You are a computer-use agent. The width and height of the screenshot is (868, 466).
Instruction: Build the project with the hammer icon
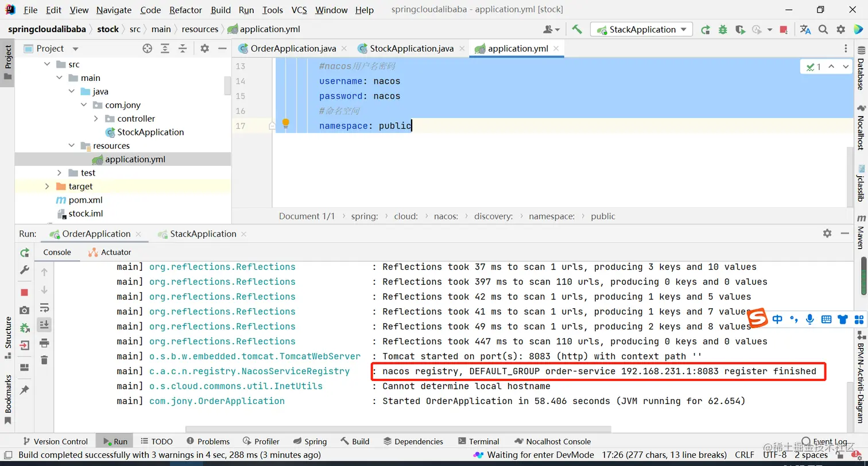click(577, 29)
